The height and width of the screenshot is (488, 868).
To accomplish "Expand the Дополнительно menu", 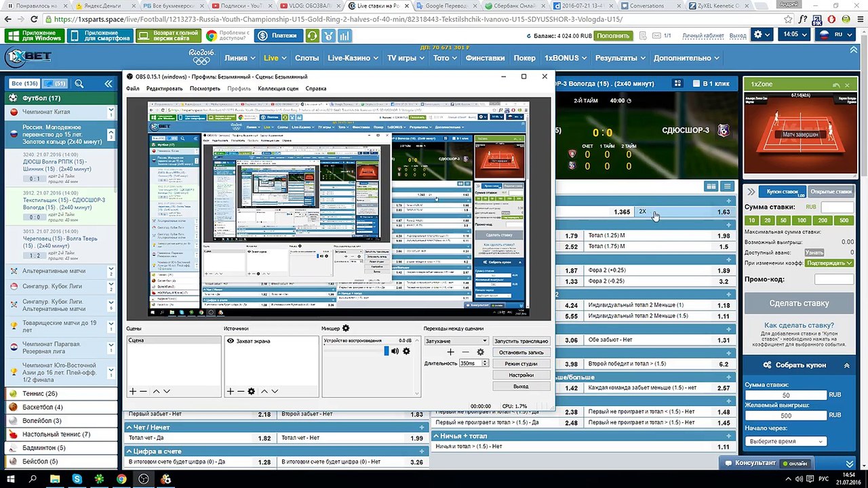I will pos(687,58).
